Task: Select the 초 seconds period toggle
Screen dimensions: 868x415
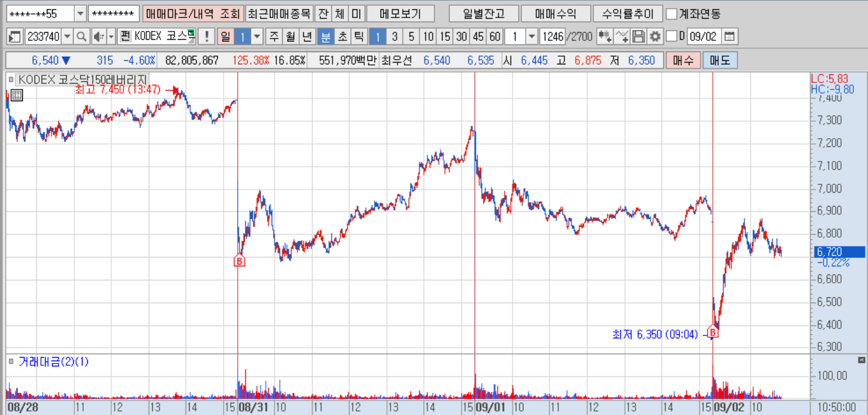Action: pos(342,37)
